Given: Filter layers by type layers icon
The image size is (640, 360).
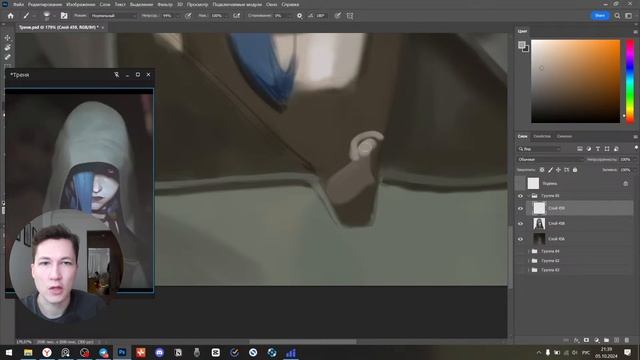Looking at the screenshot, I should pyautogui.click(x=598, y=149).
